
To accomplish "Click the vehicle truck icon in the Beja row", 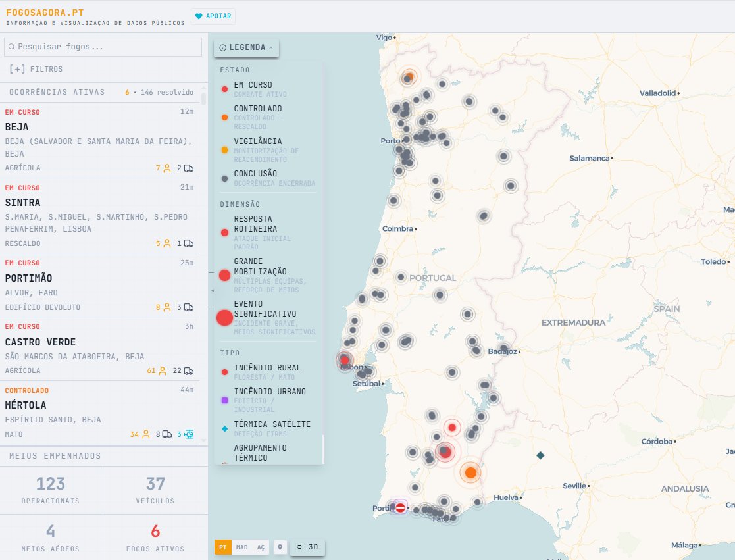I will pos(188,168).
